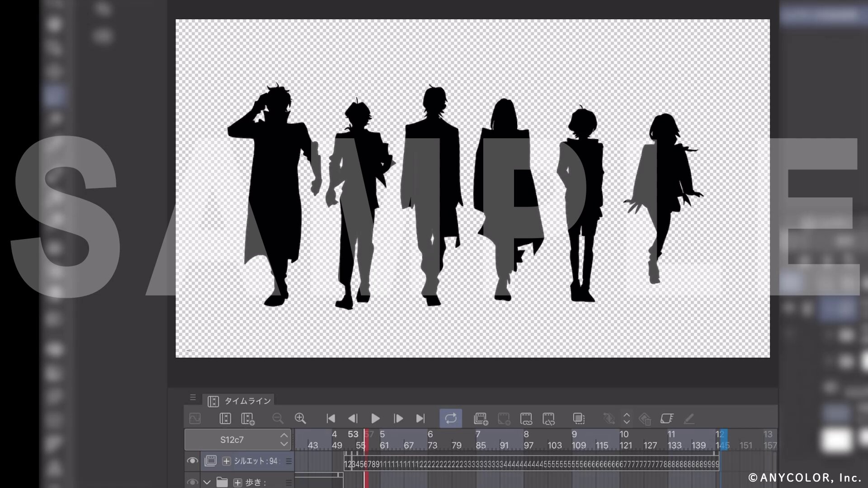Enable onion skin display
Screen dimensions: 868x488
coord(579,418)
